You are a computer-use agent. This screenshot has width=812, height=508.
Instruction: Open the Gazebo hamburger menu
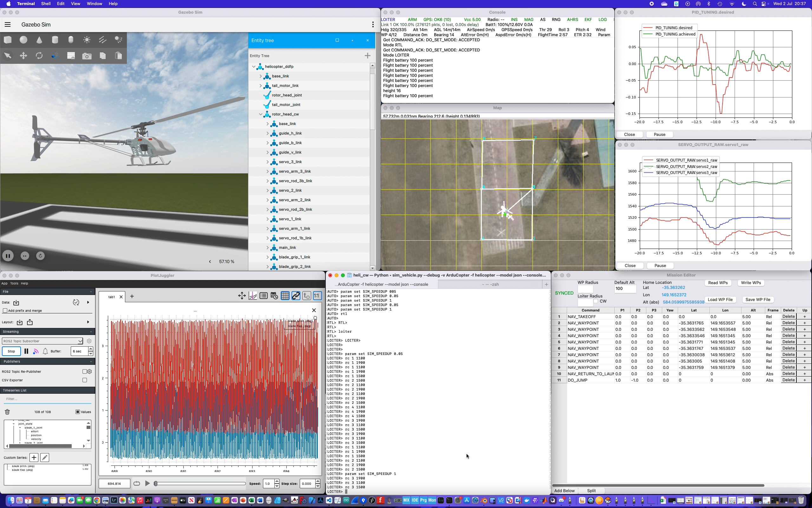coord(8,24)
